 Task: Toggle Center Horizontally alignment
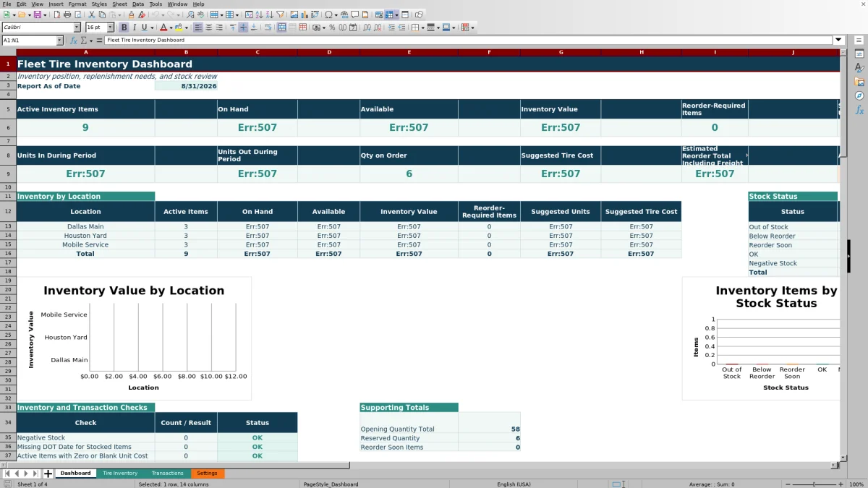click(x=208, y=27)
